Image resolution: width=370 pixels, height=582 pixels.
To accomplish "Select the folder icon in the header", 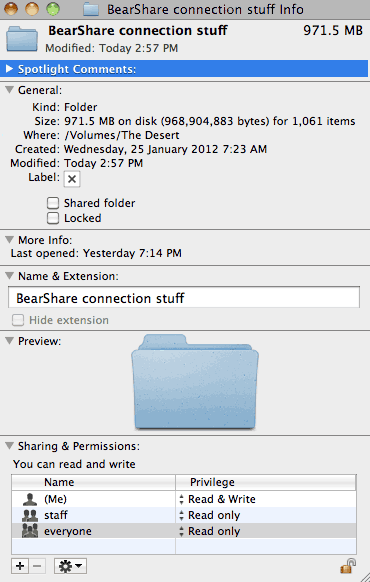I will click(22, 39).
